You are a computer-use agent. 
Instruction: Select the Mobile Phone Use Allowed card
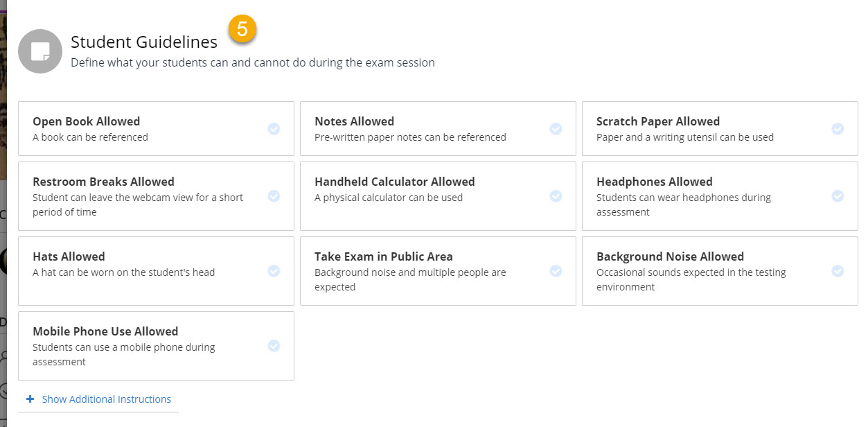[156, 346]
